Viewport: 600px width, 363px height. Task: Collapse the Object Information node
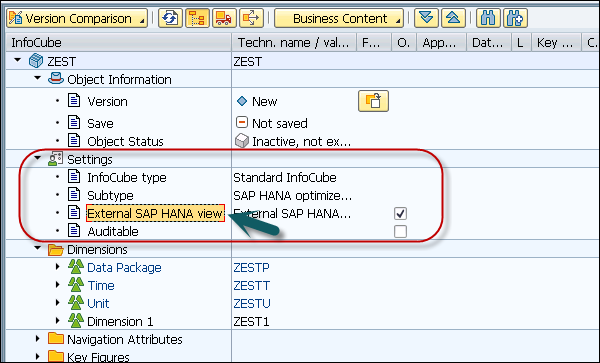(38, 78)
